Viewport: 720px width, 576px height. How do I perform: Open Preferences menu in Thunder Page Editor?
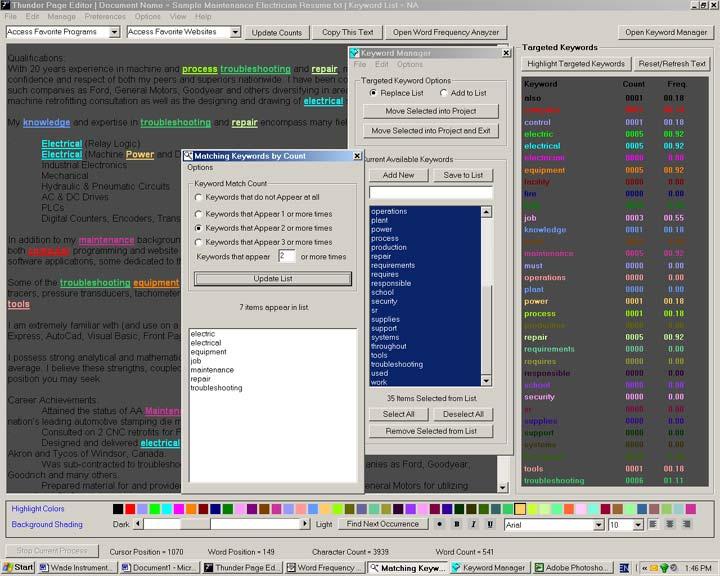tap(105, 17)
